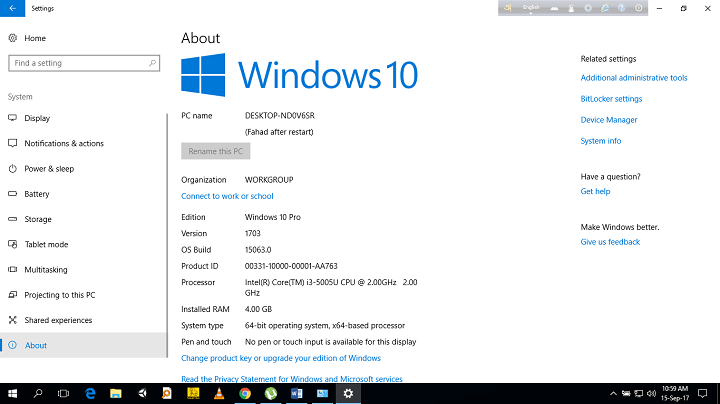Click the info circle icon in floating toolbar
Screen dimensions: 720x404
[x=639, y=8]
